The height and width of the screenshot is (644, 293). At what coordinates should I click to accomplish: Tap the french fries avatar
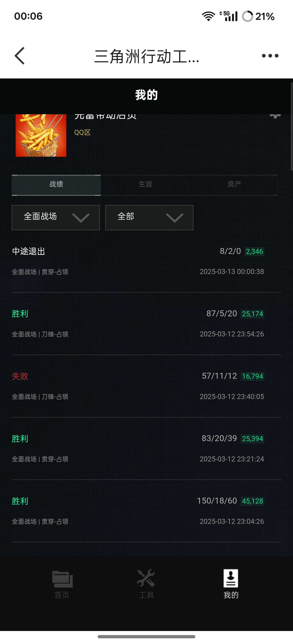[41, 135]
